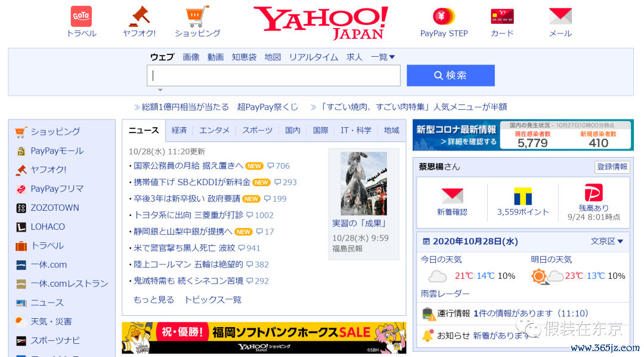
Task: Click the ショッピング cart icon in sidebar
Action: click(21, 131)
